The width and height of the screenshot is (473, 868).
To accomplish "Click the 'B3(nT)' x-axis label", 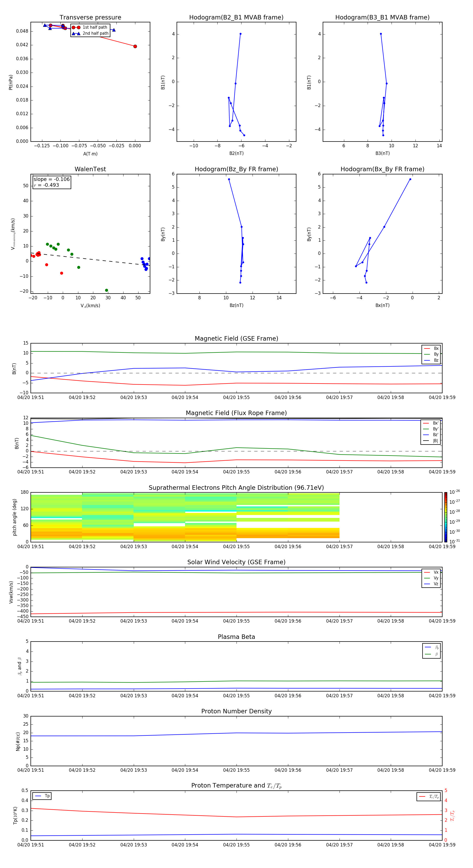I will click(x=382, y=153).
